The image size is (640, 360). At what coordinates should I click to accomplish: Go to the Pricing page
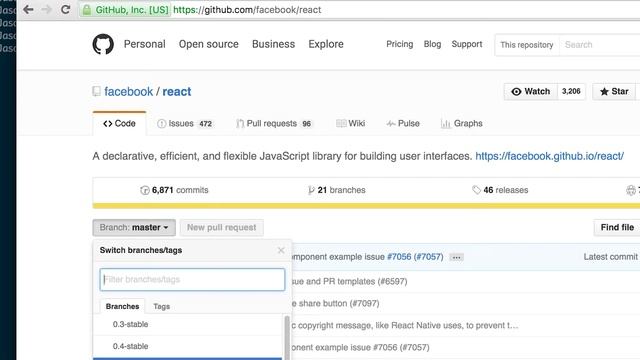tap(400, 44)
